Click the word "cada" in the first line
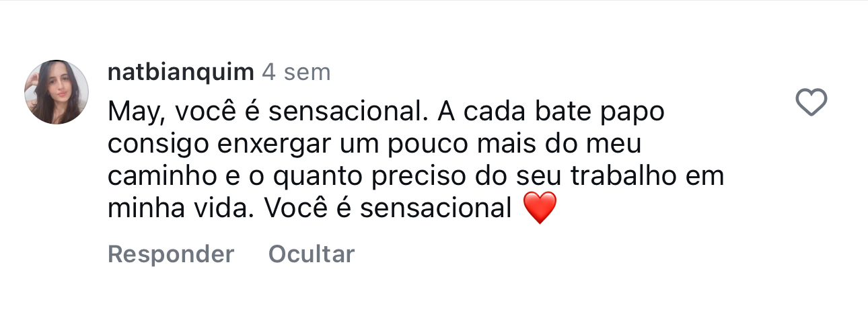 [485, 113]
